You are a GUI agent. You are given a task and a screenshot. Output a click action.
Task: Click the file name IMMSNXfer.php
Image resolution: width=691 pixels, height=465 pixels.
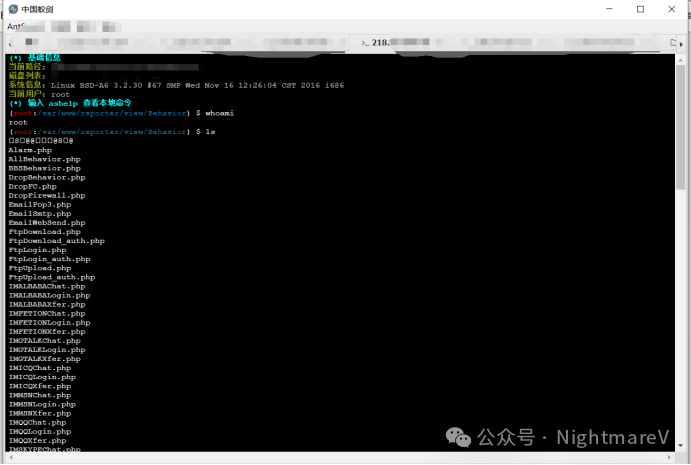(40, 413)
